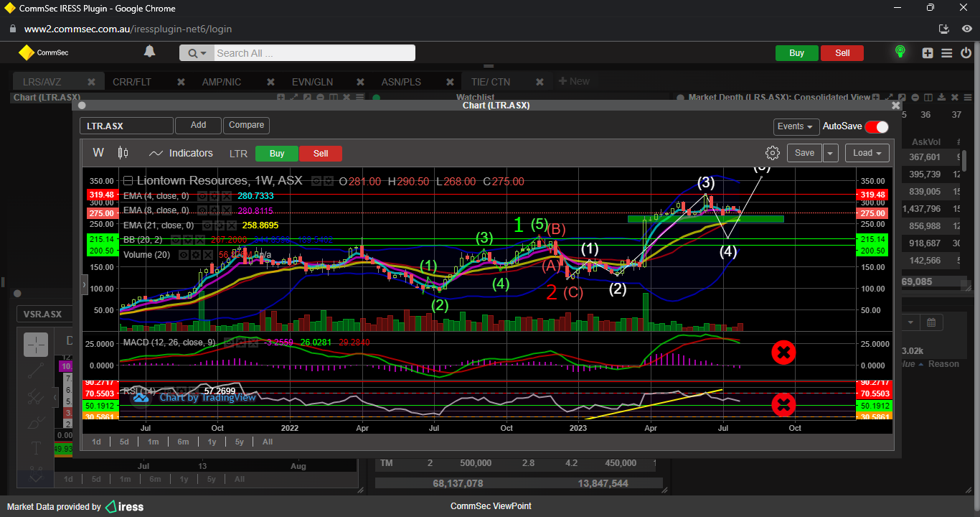This screenshot has width=980, height=517.
Task: Open the chart settings gear
Action: pyautogui.click(x=772, y=153)
